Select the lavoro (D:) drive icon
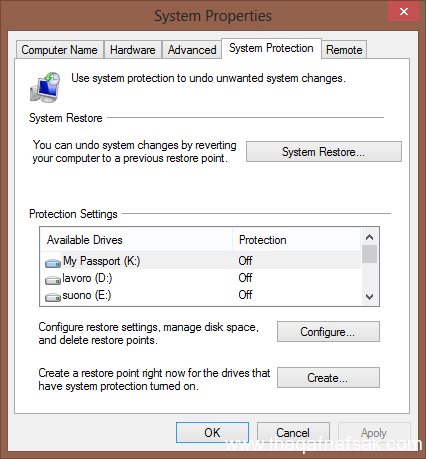Screen dimensions: 426x459 click(53, 280)
